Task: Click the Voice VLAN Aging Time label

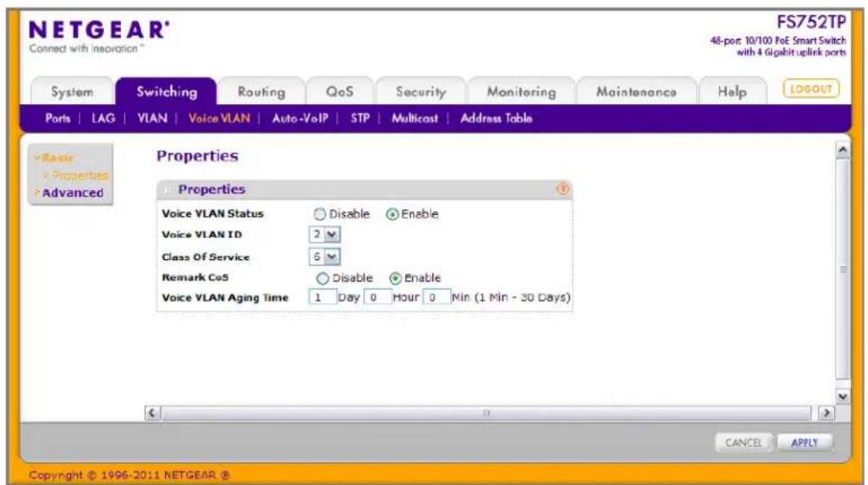Action: [x=225, y=298]
